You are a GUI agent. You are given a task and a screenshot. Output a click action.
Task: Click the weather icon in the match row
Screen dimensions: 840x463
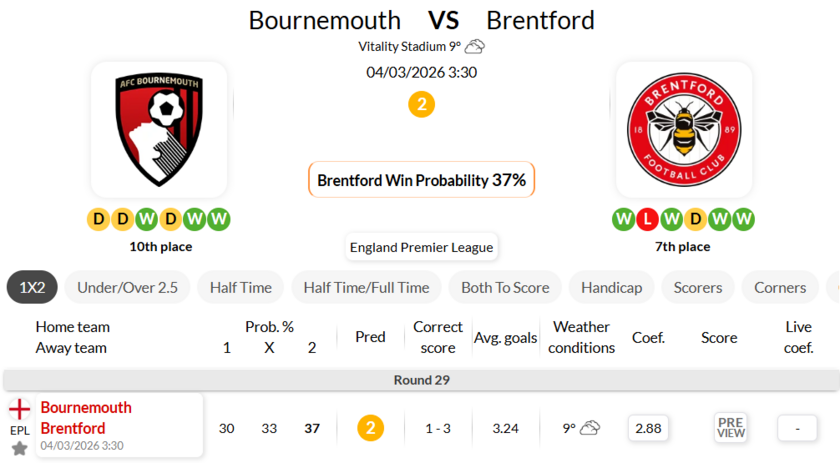click(x=590, y=428)
